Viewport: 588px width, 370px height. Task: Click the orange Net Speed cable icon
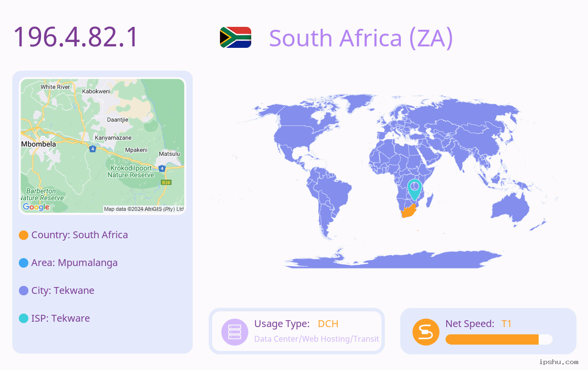tap(426, 332)
